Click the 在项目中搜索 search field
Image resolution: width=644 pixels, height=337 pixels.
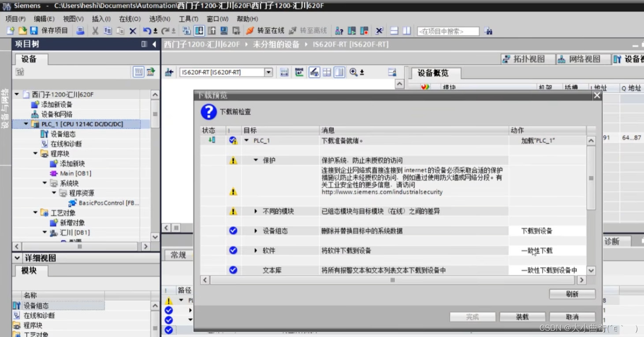click(x=448, y=31)
